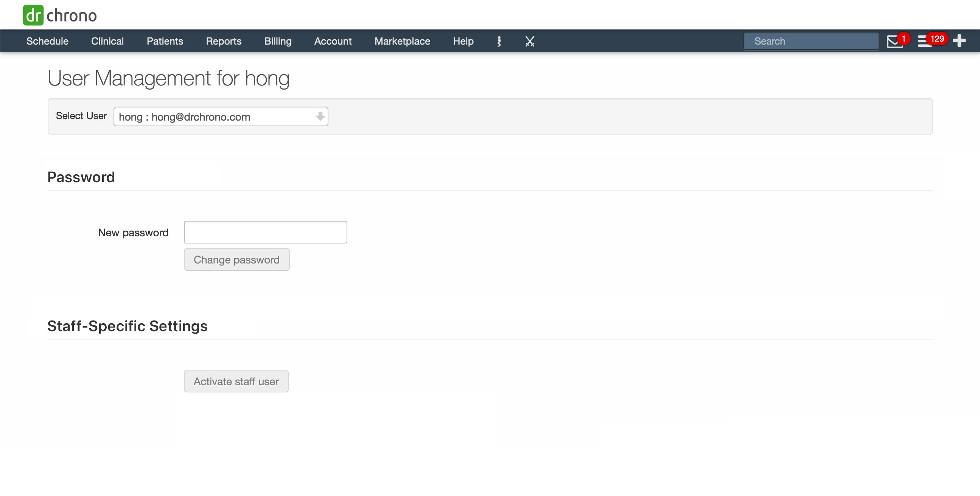Click the New password label

pos(133,232)
